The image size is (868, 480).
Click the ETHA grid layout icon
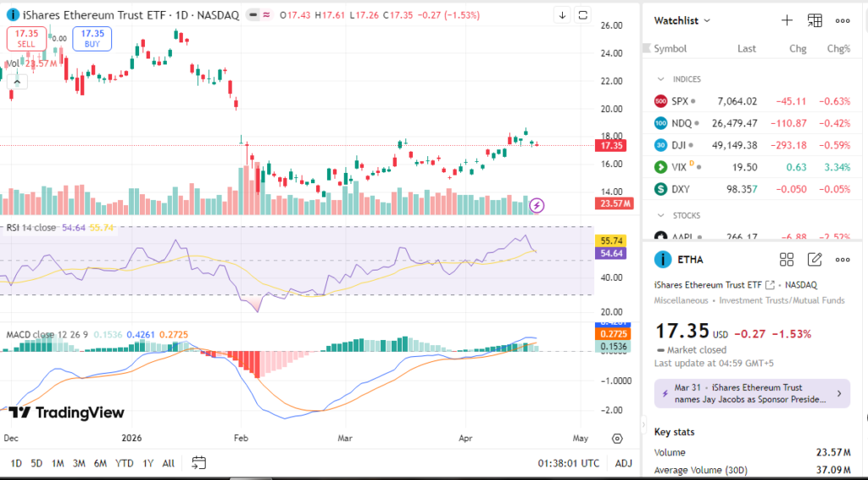(787, 260)
